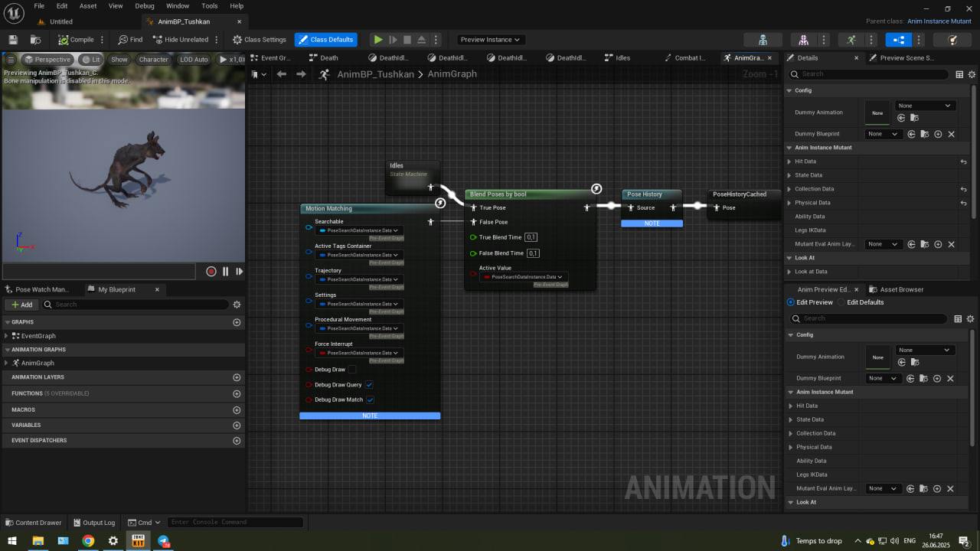The width and height of the screenshot is (980, 551).
Task: Click the navigate back arrow in graph
Action: point(282,74)
